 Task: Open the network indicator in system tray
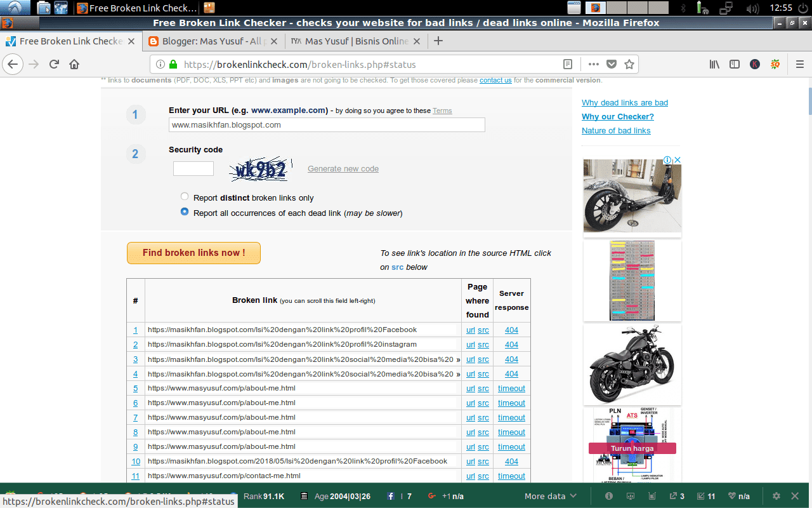726,8
